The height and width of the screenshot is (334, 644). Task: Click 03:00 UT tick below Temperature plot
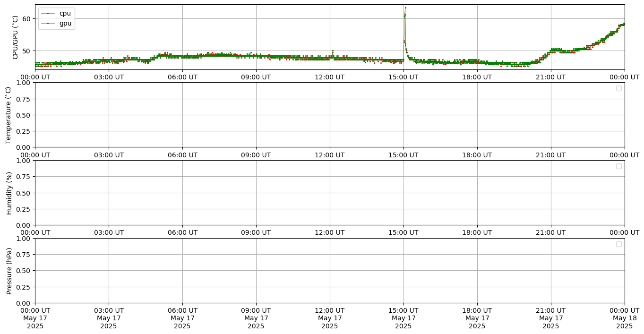pyautogui.click(x=109, y=155)
